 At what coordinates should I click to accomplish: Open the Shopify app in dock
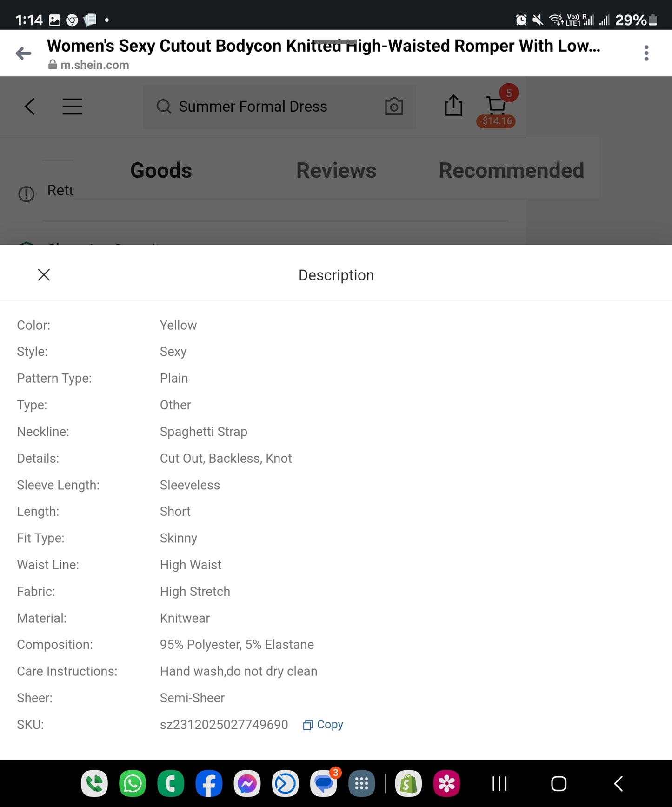(408, 784)
